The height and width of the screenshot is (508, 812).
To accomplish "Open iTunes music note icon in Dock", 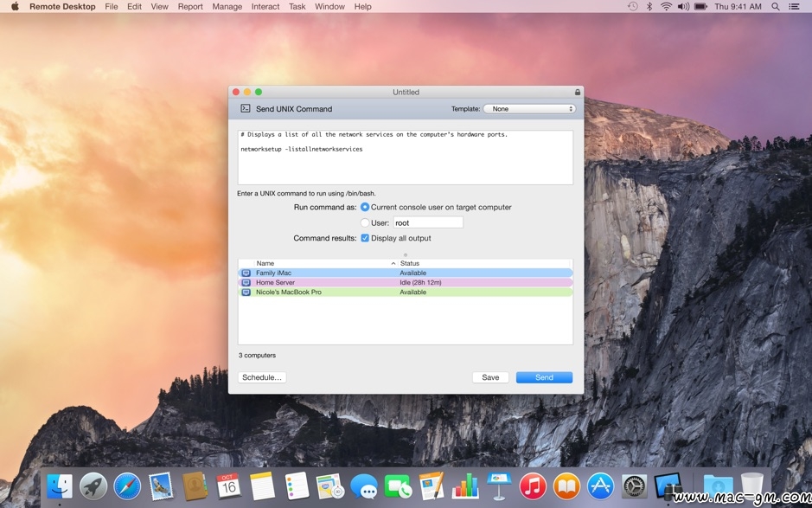I will [x=533, y=486].
